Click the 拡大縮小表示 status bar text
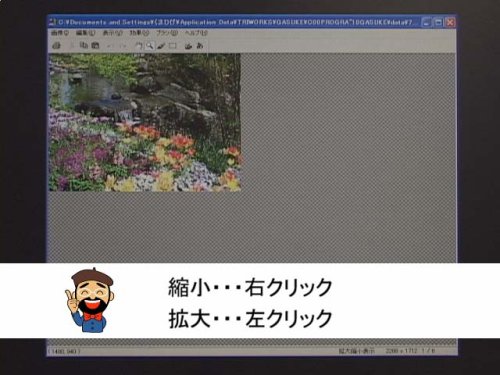The height and width of the screenshot is (375, 500). pyautogui.click(x=357, y=351)
